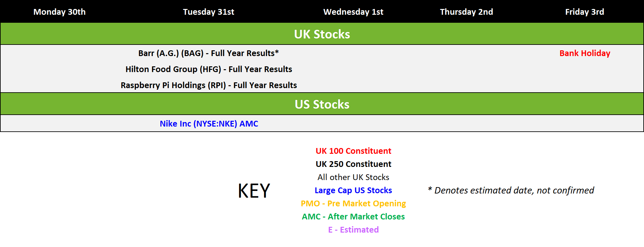Click the UK Stocks section banner
The image size is (644, 247).
322,34
